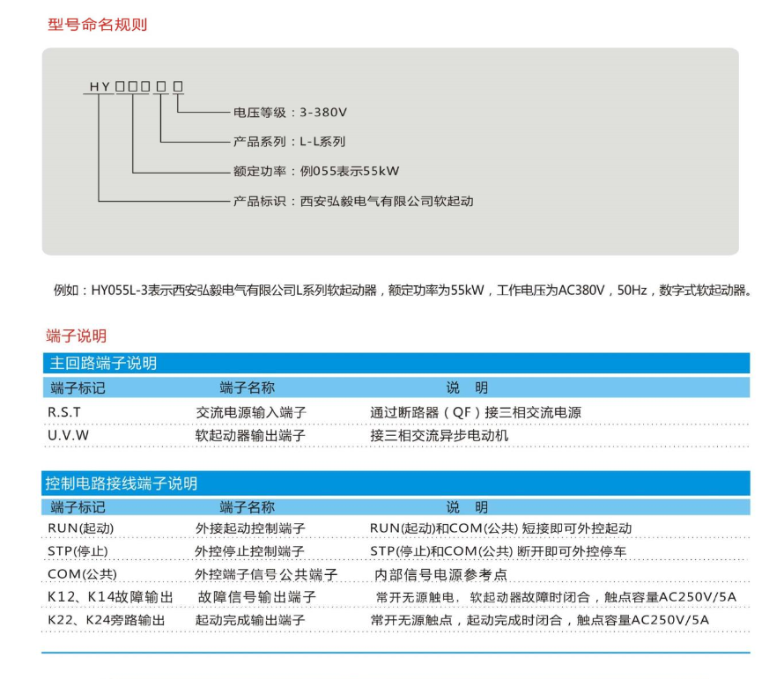Click the red heading 端子说明
This screenshot has height=679, width=784.
click(76, 336)
